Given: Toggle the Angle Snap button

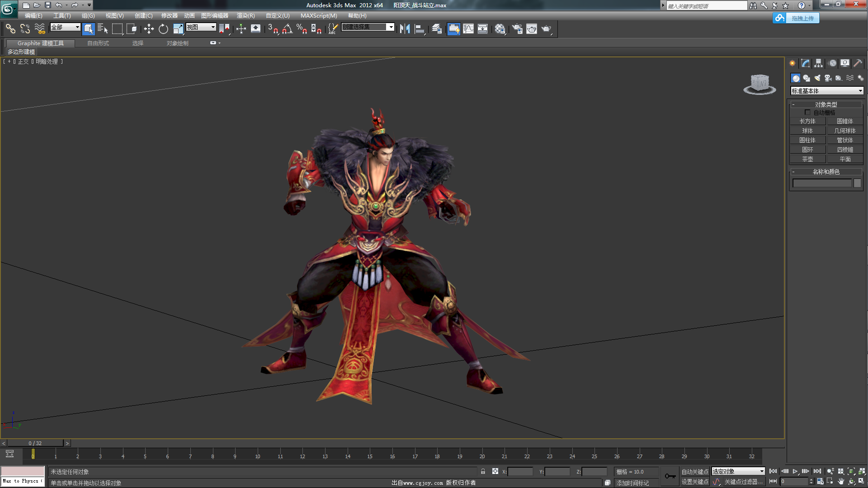Looking at the screenshot, I should tap(288, 29).
